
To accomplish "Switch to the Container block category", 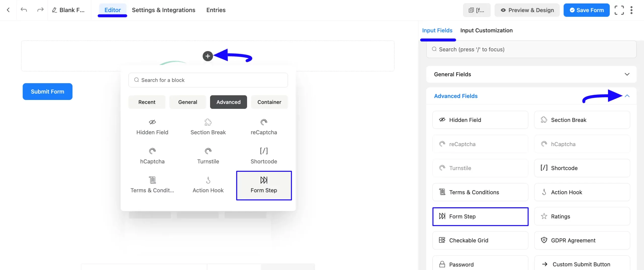I will click(269, 102).
